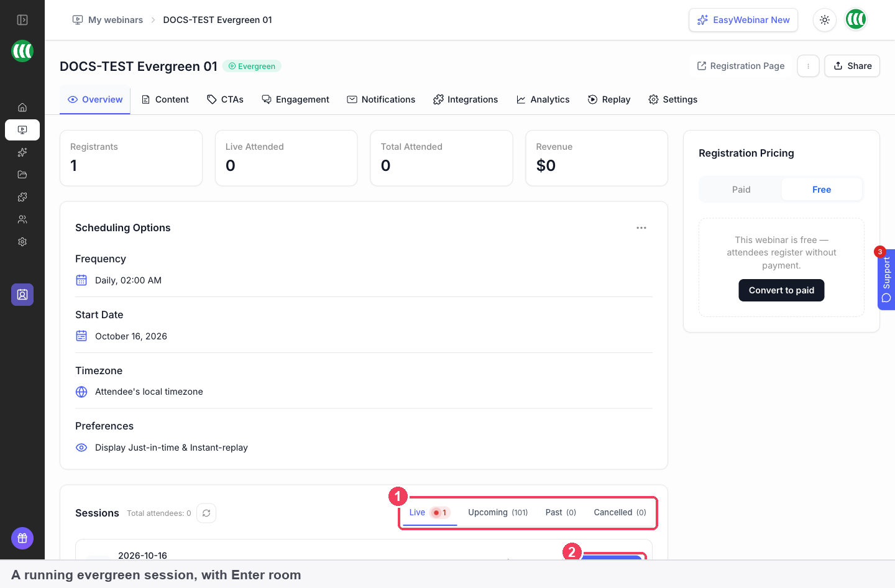This screenshot has height=588, width=895.
Task: Toggle the light/dark theme sun icon
Action: [825, 20]
